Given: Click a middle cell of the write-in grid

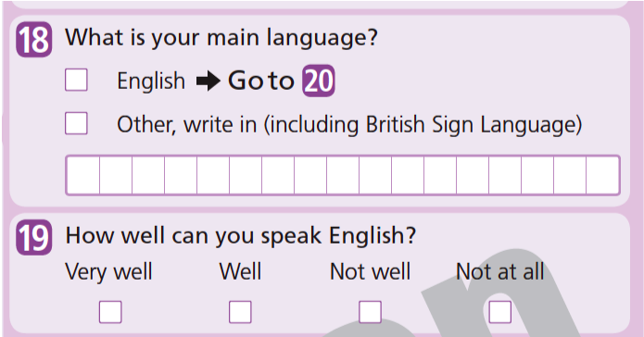Looking at the screenshot, I should pyautogui.click(x=343, y=175).
